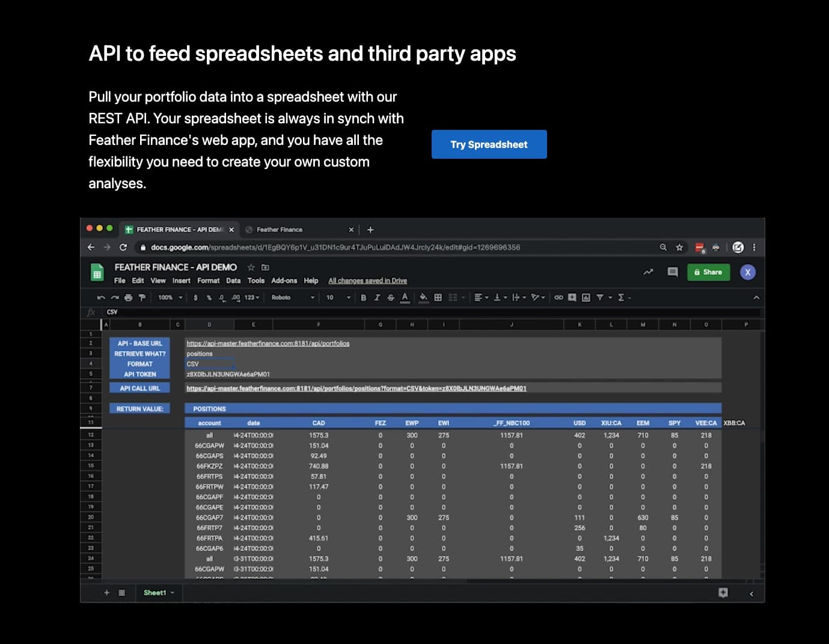Open a new browser tab
The width and height of the screenshot is (829, 644).
370,230
